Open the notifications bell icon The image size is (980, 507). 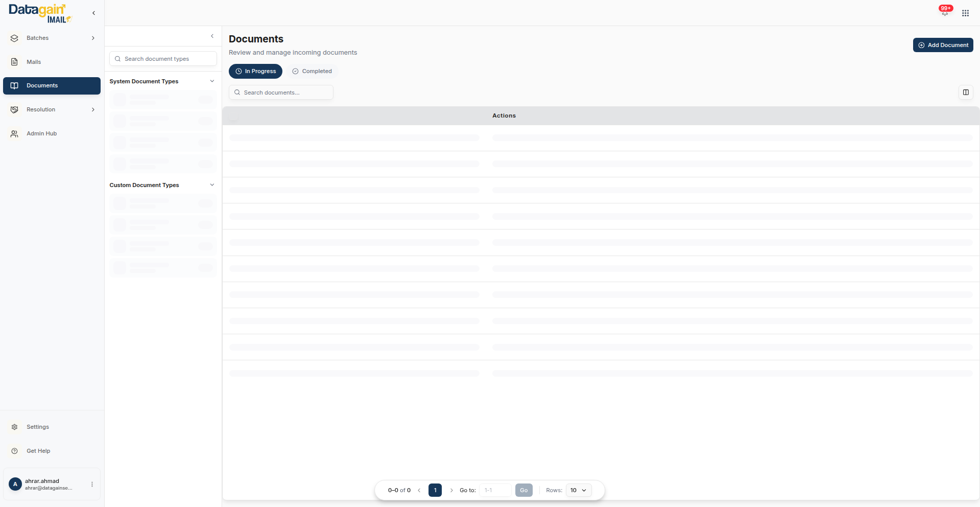point(945,13)
